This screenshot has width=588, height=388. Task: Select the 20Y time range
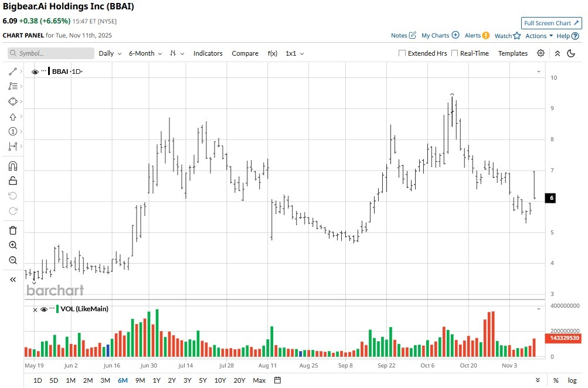click(x=239, y=380)
